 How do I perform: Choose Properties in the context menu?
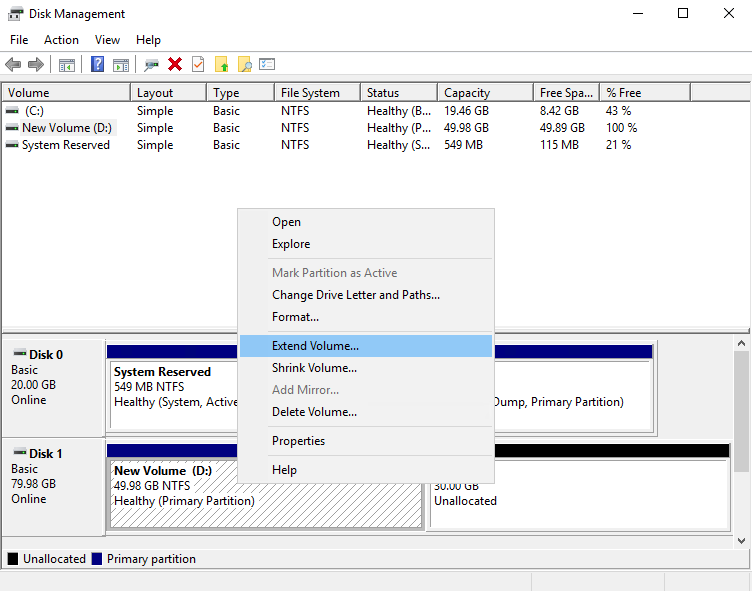point(365,441)
